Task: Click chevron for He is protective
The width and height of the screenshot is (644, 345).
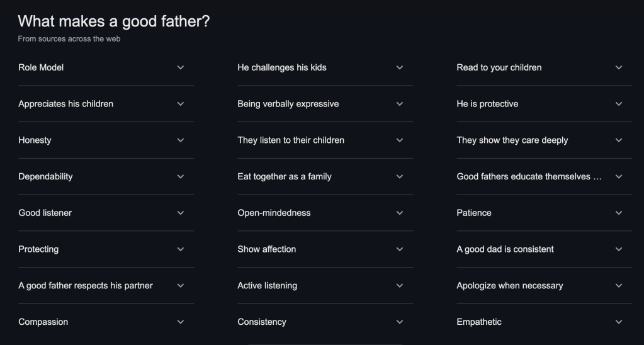Action: pos(619,104)
